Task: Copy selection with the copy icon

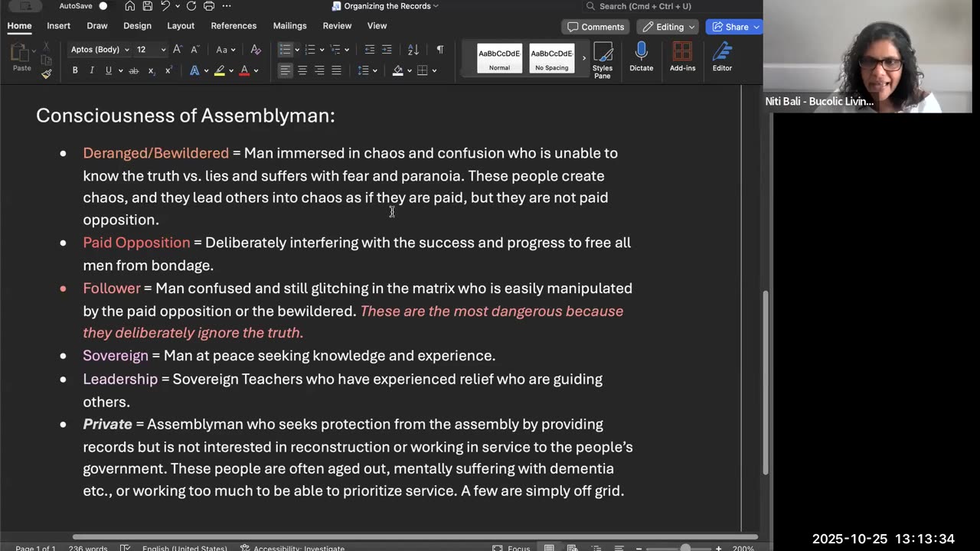Action: (x=46, y=60)
